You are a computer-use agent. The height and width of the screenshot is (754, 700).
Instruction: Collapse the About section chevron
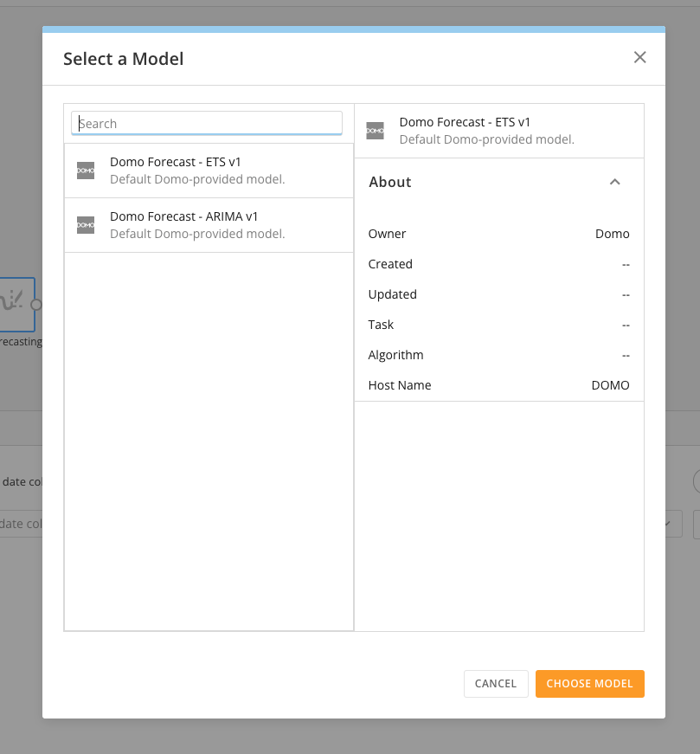pyautogui.click(x=614, y=182)
